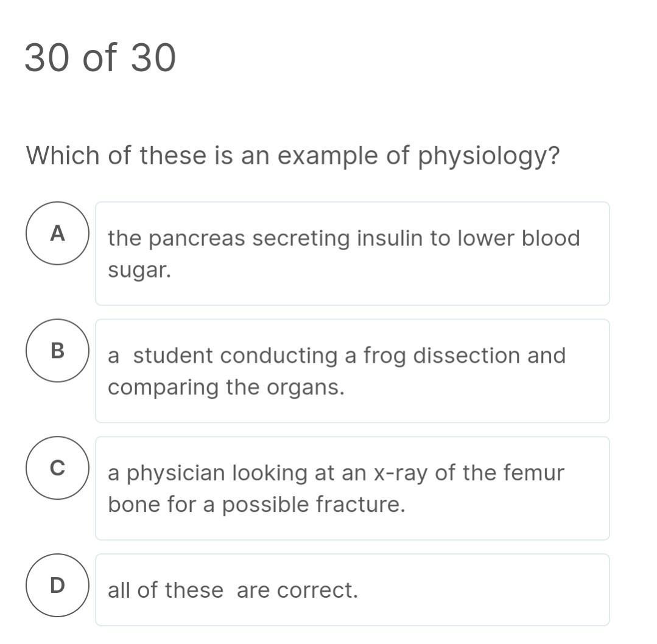Image resolution: width=657 pixels, height=644 pixels.
Task: Mark radio option C
Action: pyautogui.click(x=57, y=468)
